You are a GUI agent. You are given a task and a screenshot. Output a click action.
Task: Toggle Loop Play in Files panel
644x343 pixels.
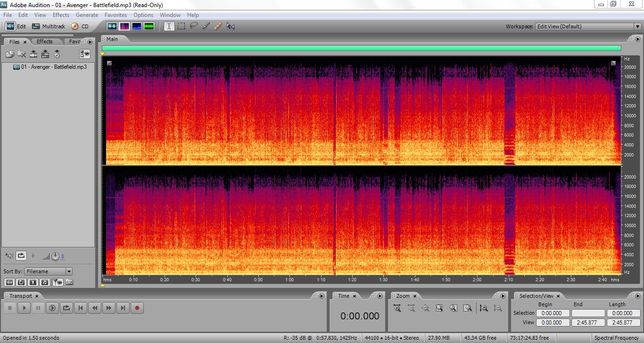tap(21, 256)
